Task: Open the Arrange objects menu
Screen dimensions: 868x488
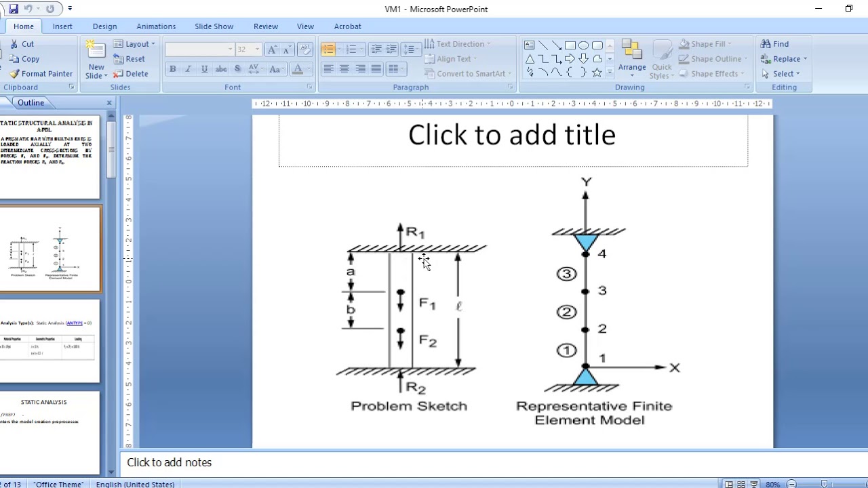Action: point(632,58)
